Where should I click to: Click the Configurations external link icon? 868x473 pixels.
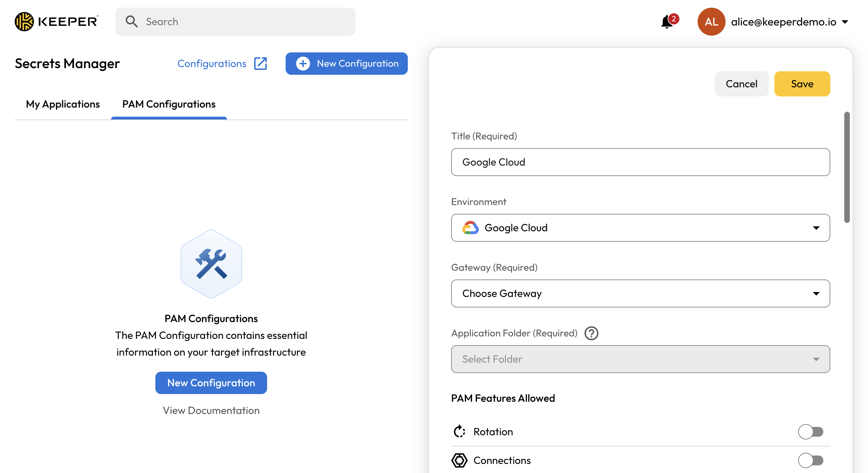(260, 64)
